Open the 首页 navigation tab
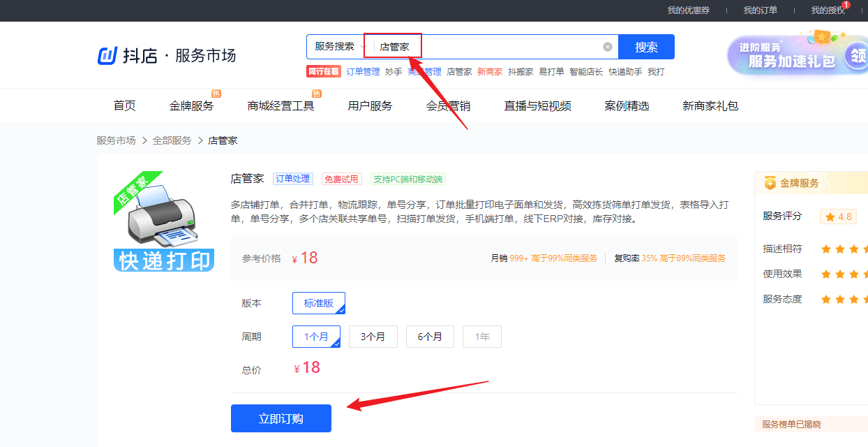This screenshot has height=447, width=868. 125,106
